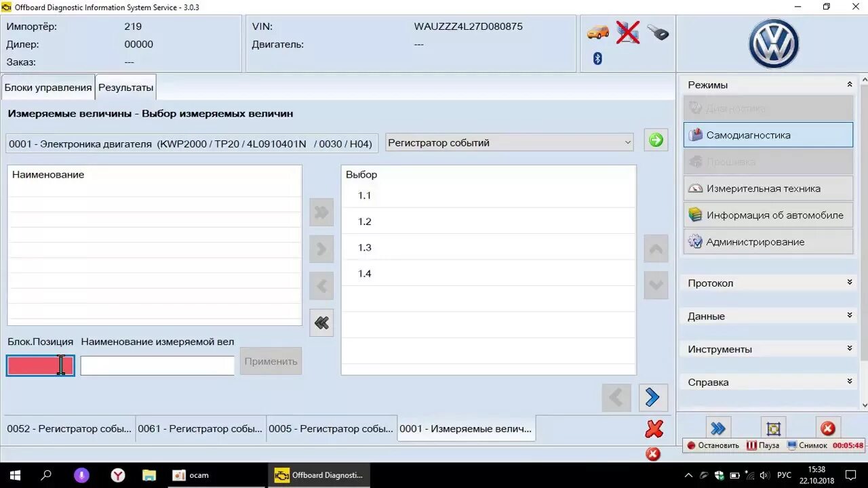Expand the Протокол section
The image size is (868, 488).
768,283
